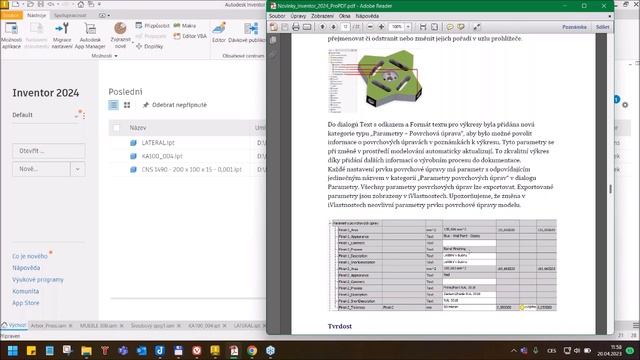The image size is (640, 360).
Task: Switch to the Nástroje ribbon tab
Action: [x=37, y=15]
